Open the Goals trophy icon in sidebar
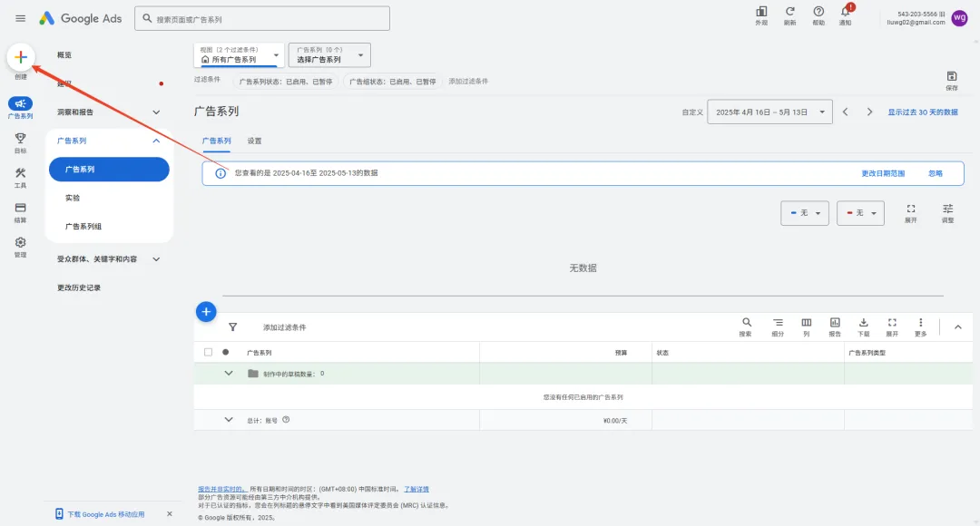Viewport: 980px width, 526px height. click(x=20, y=139)
